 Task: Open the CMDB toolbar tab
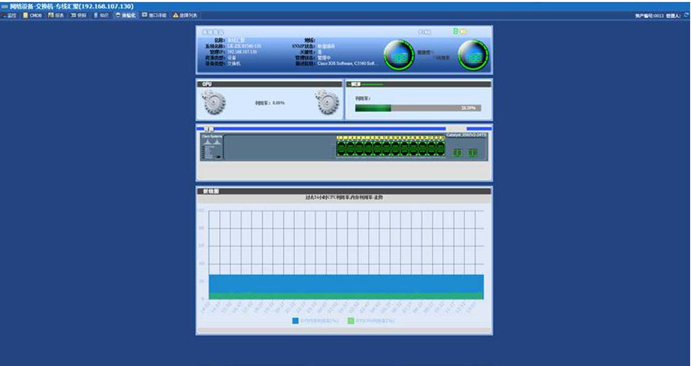click(32, 15)
